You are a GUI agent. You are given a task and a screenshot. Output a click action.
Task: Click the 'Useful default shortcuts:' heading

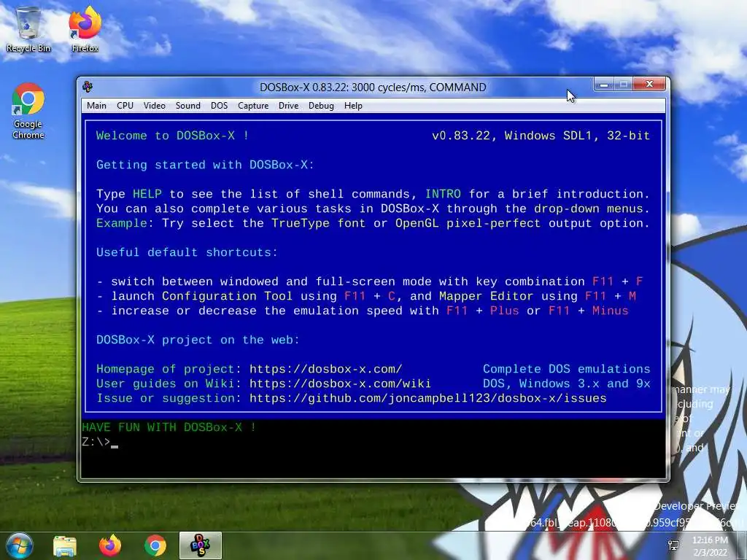pos(187,252)
